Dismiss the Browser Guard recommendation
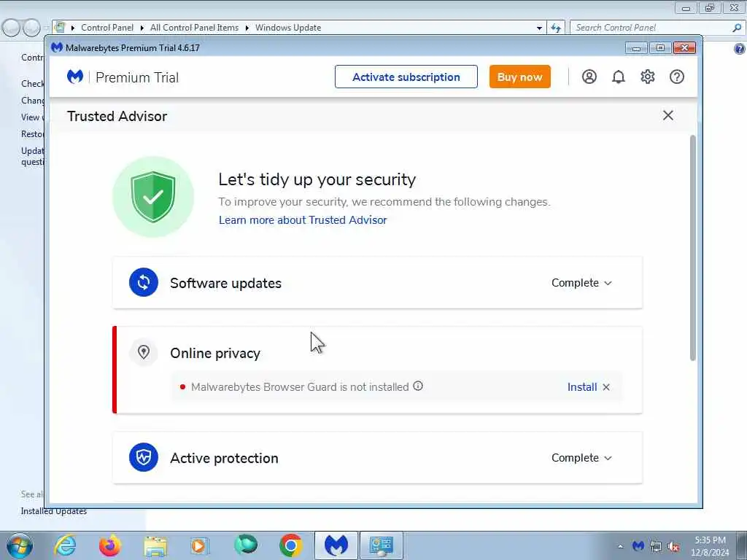Screen dimensions: 747x560 tap(606, 387)
